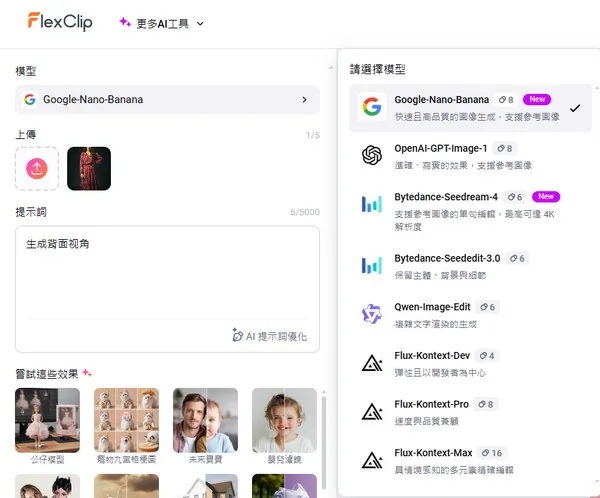This screenshot has height=498, width=600.
Task: Choose the 嬰兒濾鏡 effect thumbnail
Action: 284,420
